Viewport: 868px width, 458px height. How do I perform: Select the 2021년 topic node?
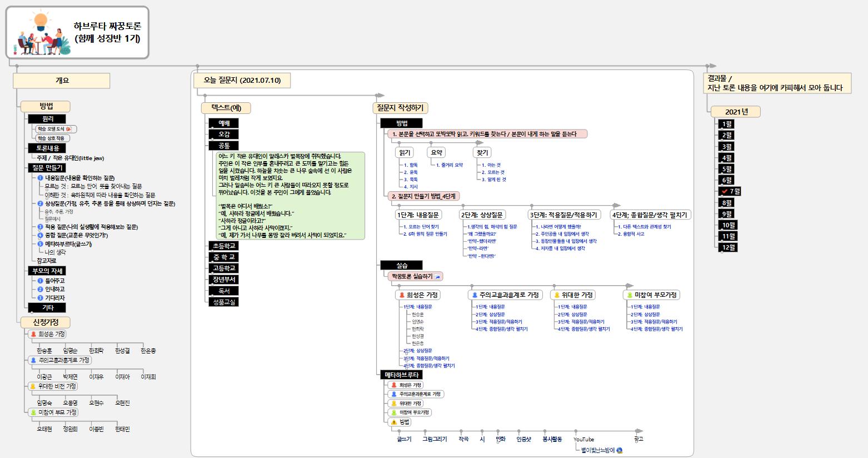point(736,112)
